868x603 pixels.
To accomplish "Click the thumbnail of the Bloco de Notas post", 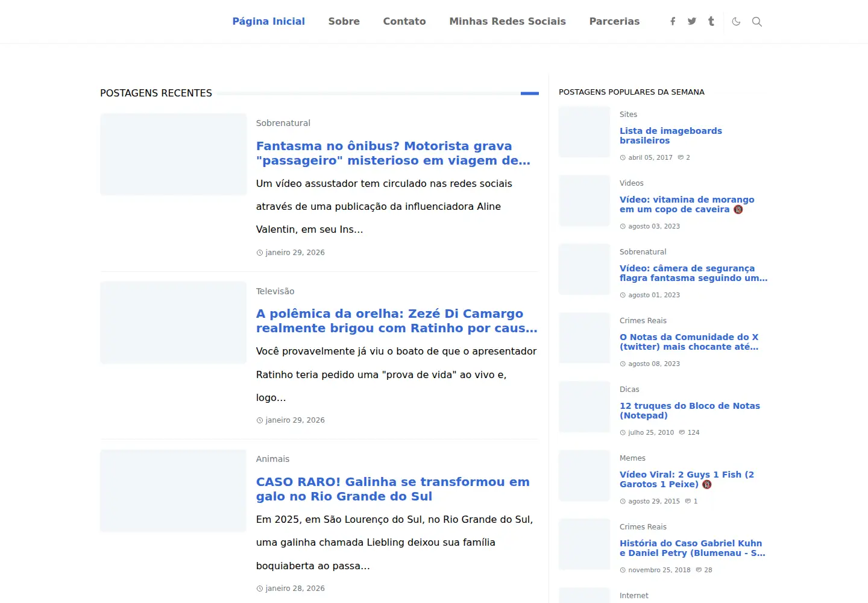I will click(584, 407).
